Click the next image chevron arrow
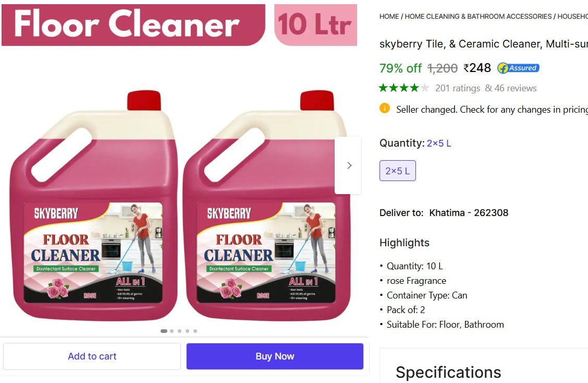588x383 pixels. coord(349,165)
